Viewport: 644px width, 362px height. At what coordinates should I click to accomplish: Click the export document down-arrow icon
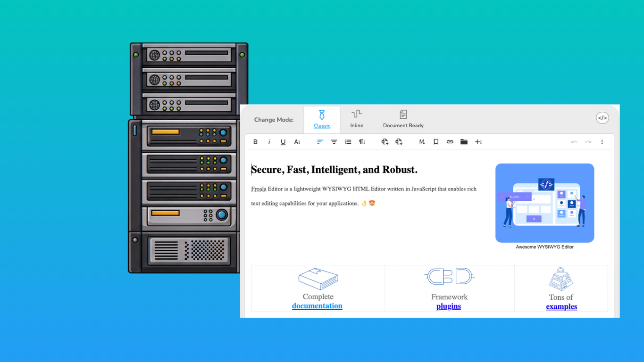(399, 142)
